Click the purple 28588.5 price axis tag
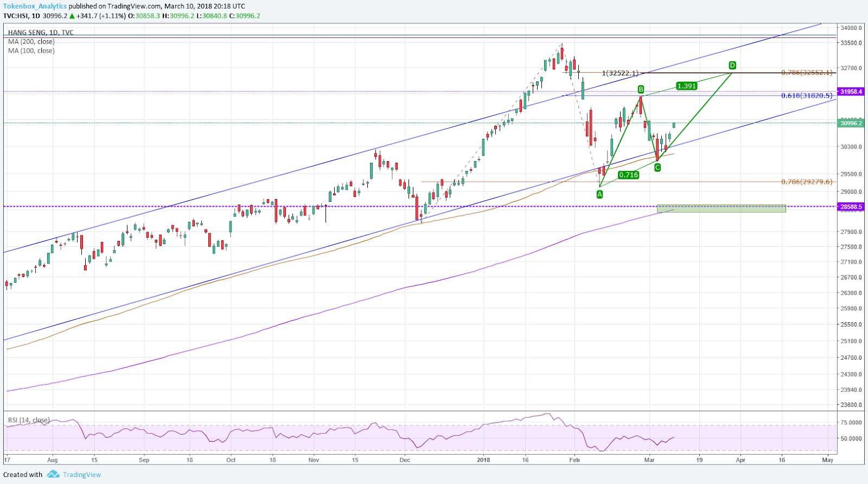Image resolution: width=868 pixels, height=484 pixels. tap(851, 207)
